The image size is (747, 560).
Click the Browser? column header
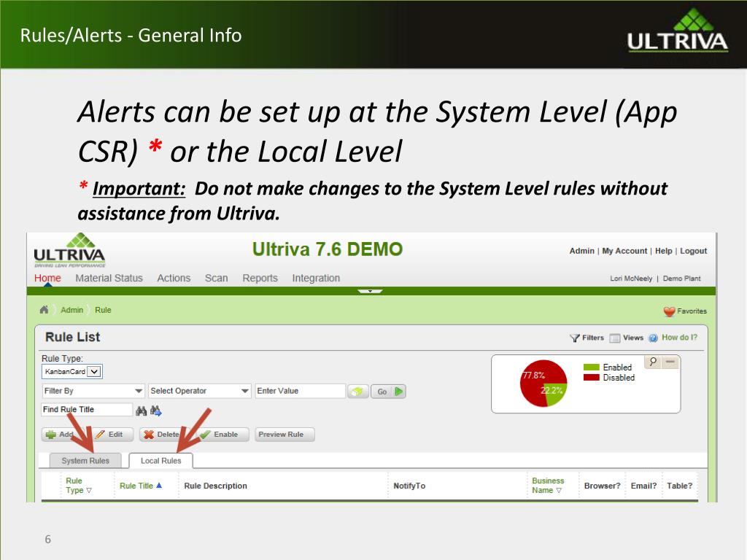tap(602, 486)
